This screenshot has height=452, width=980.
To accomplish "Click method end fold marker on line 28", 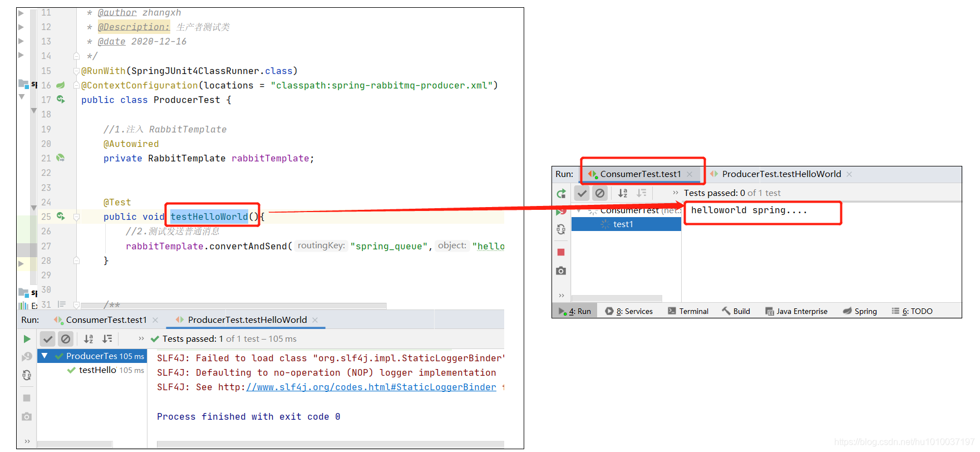I will [x=76, y=261].
